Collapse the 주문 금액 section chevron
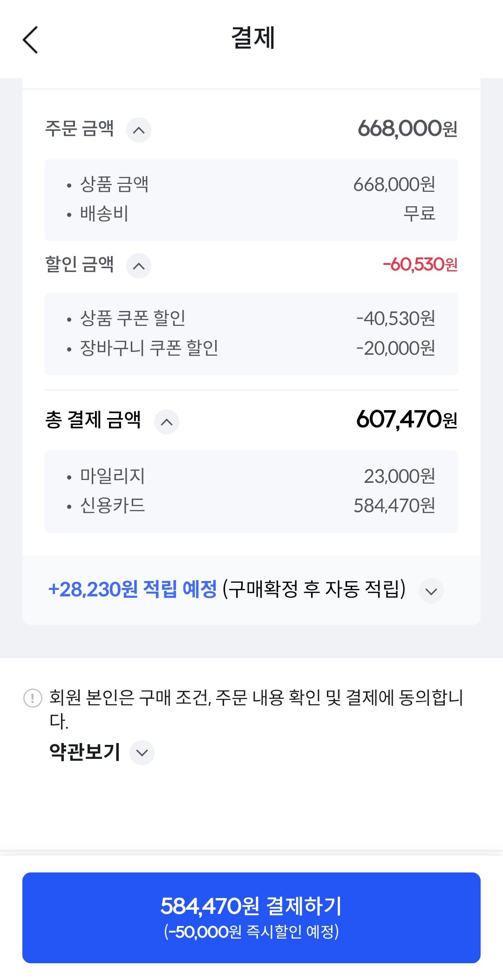This screenshot has height=980, width=503. (139, 130)
